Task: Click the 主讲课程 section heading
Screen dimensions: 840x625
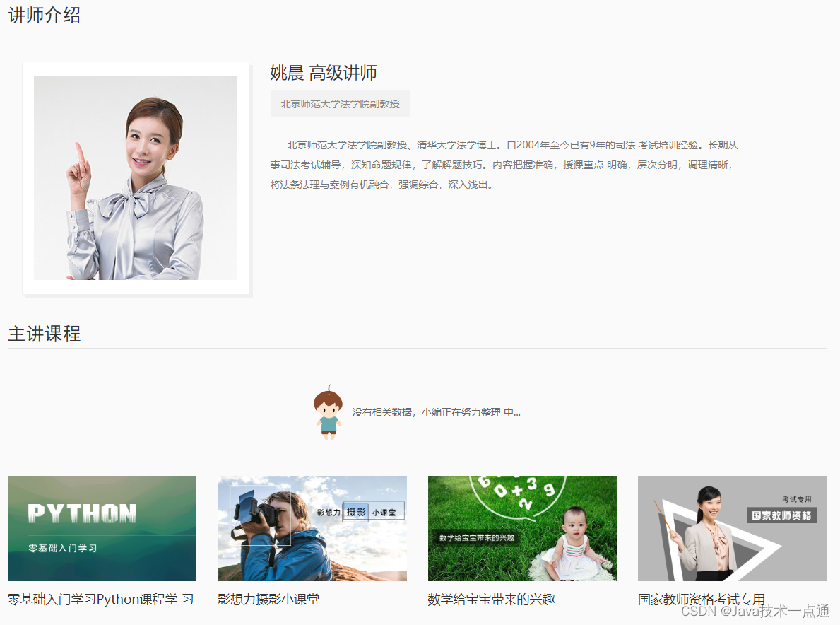Action: tap(45, 334)
